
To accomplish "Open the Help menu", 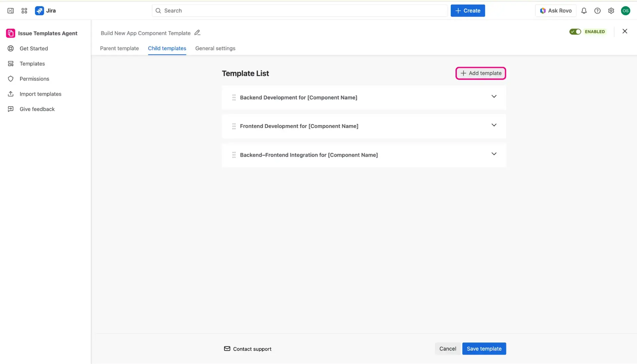I will click(598, 11).
